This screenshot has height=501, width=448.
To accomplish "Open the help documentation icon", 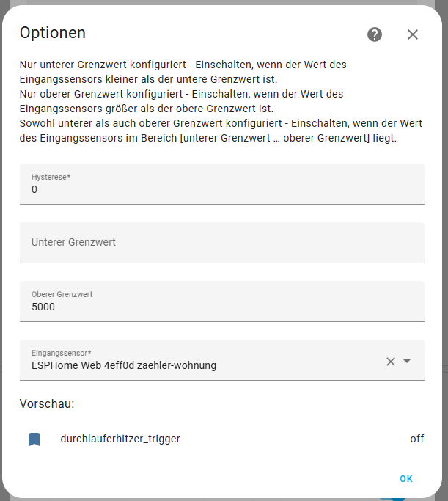I will (x=375, y=34).
